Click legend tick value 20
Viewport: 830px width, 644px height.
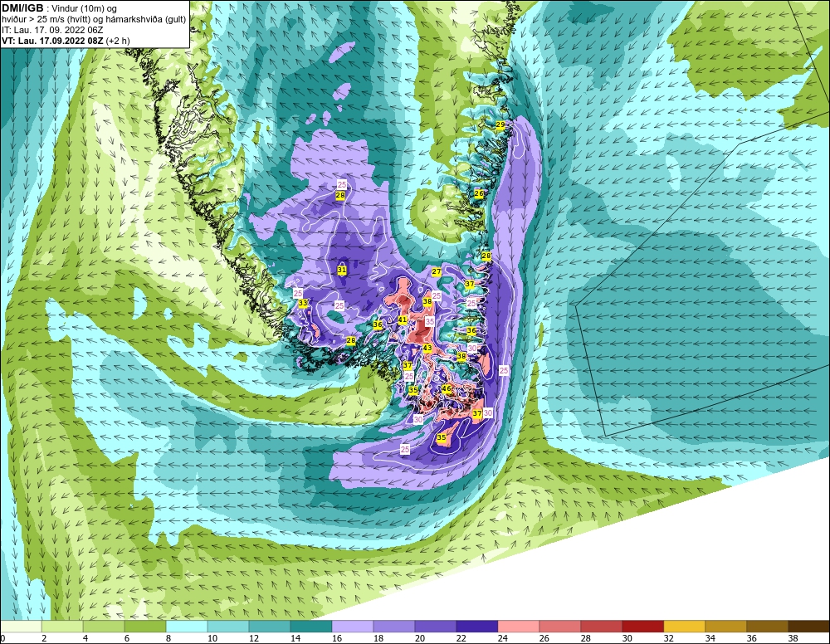(420, 639)
